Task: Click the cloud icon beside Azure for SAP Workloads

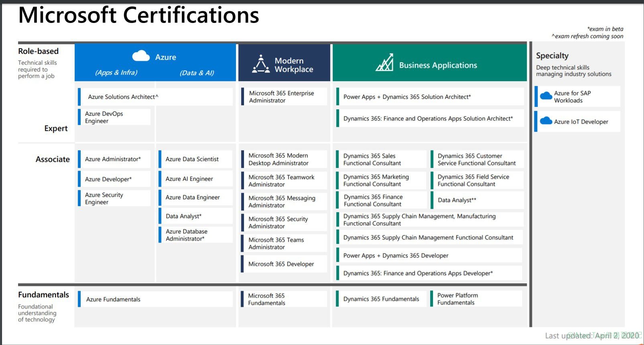Action: (546, 96)
